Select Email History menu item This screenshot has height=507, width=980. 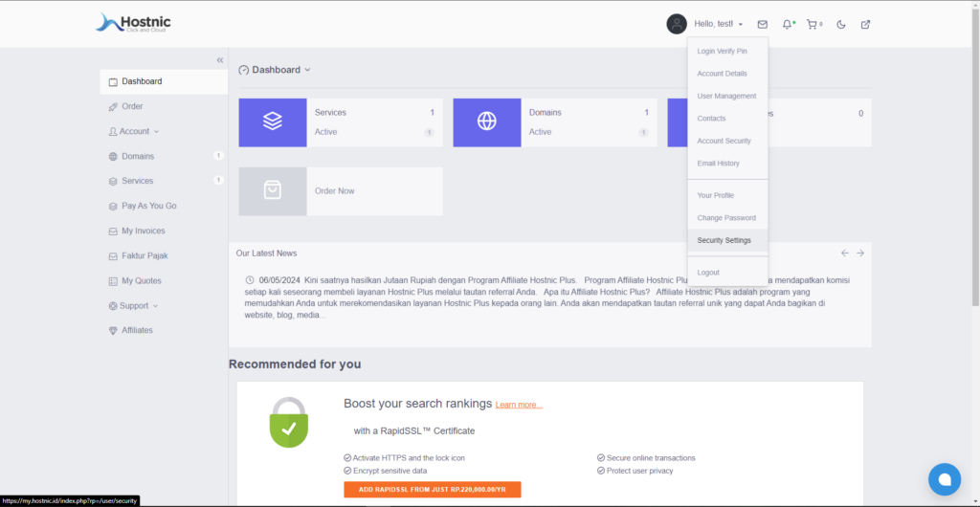[x=727, y=163]
